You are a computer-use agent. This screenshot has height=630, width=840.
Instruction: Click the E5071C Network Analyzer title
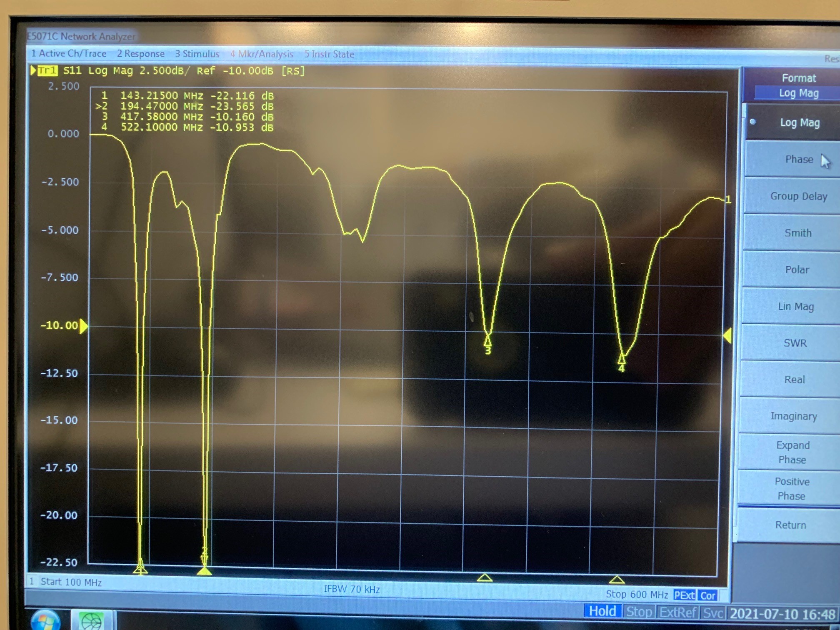pyautogui.click(x=81, y=36)
